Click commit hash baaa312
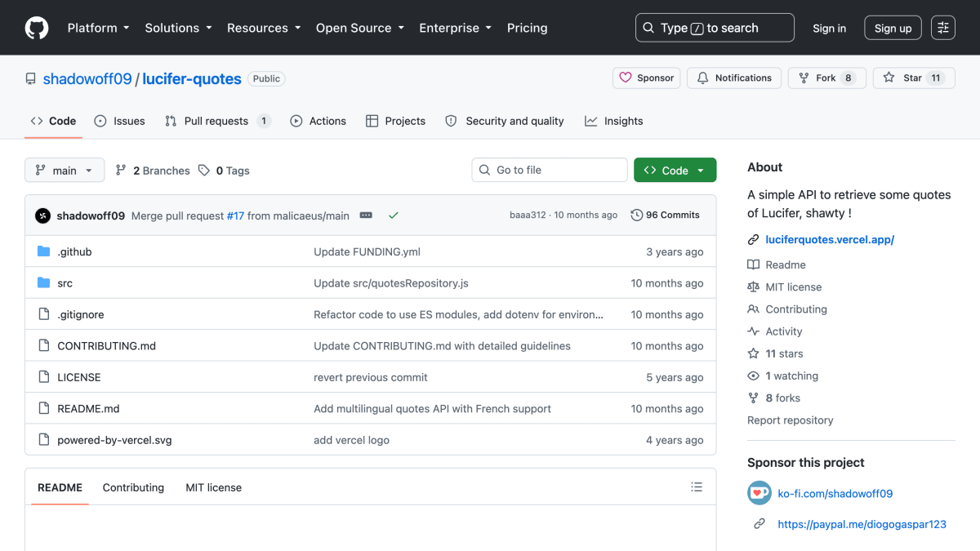The height and width of the screenshot is (551, 980). coord(528,216)
